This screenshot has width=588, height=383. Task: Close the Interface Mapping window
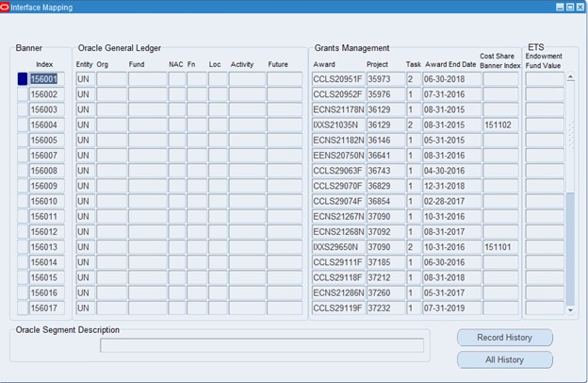(x=580, y=7)
